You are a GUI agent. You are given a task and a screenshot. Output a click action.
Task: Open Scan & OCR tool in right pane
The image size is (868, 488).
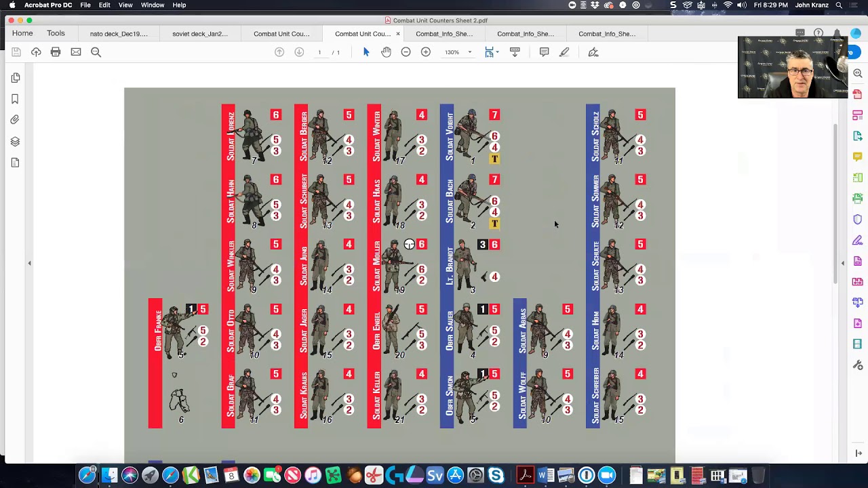click(858, 199)
